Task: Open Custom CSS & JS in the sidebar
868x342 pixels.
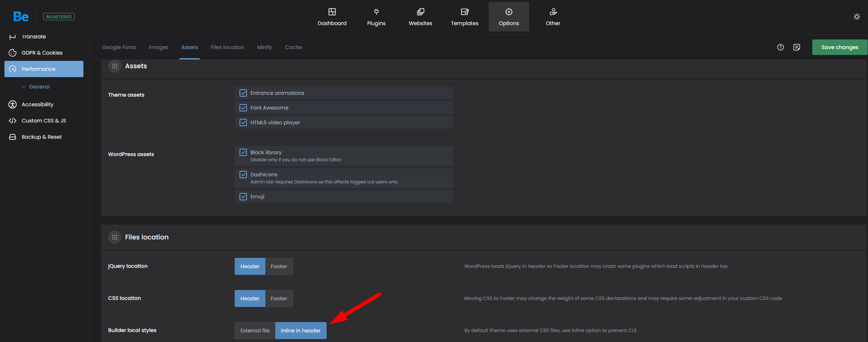Action: click(x=44, y=121)
